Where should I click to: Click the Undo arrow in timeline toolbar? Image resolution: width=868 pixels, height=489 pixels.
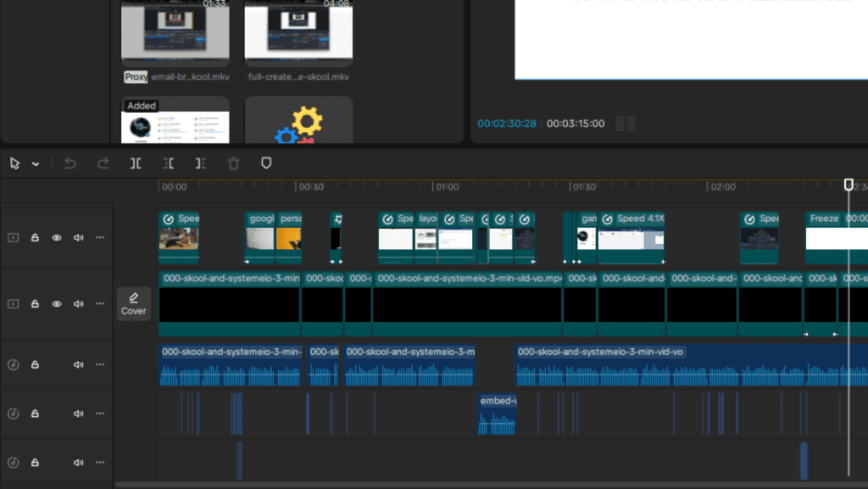(70, 164)
